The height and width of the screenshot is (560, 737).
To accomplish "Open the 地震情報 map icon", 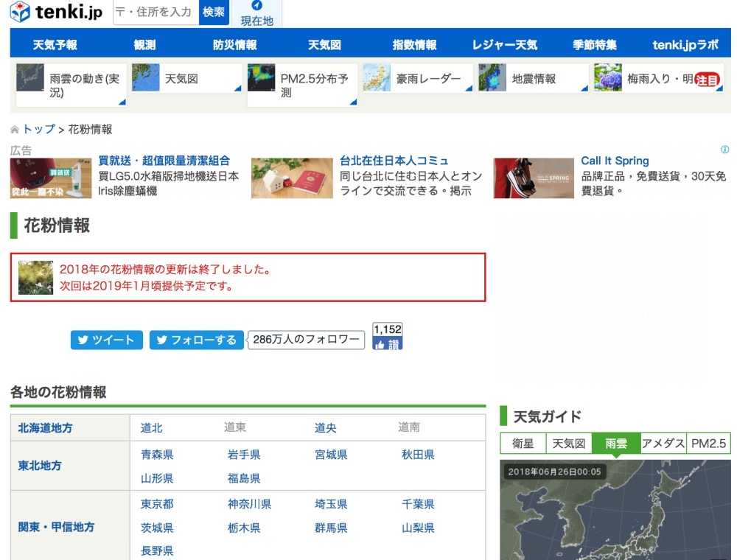I will 492,78.
